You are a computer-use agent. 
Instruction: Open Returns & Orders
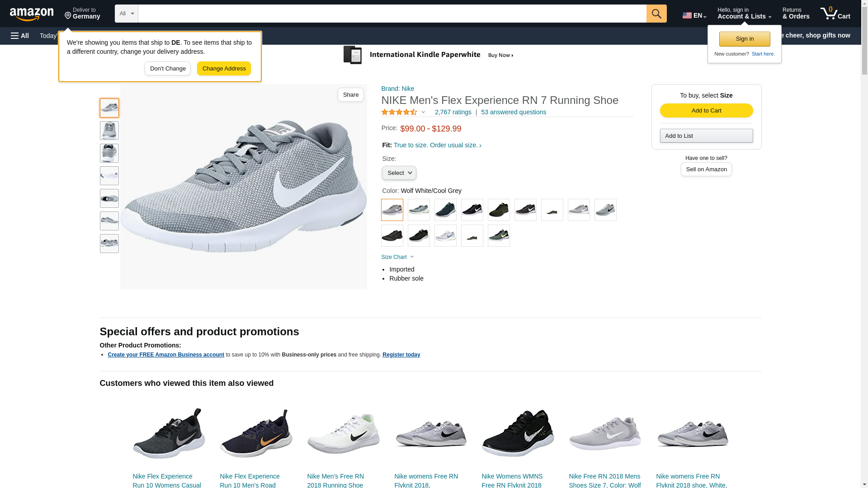796,14
